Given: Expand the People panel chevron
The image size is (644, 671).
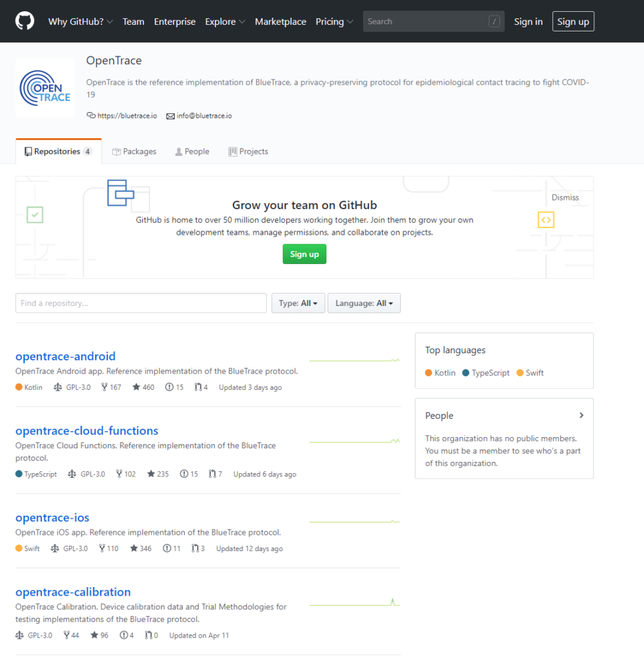Looking at the screenshot, I should [x=581, y=415].
